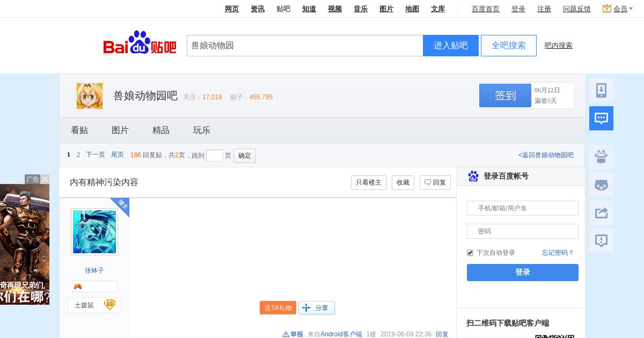The width and height of the screenshot is (644, 338).
Task: Click the 会员 member crown icon
Action: (607, 9)
